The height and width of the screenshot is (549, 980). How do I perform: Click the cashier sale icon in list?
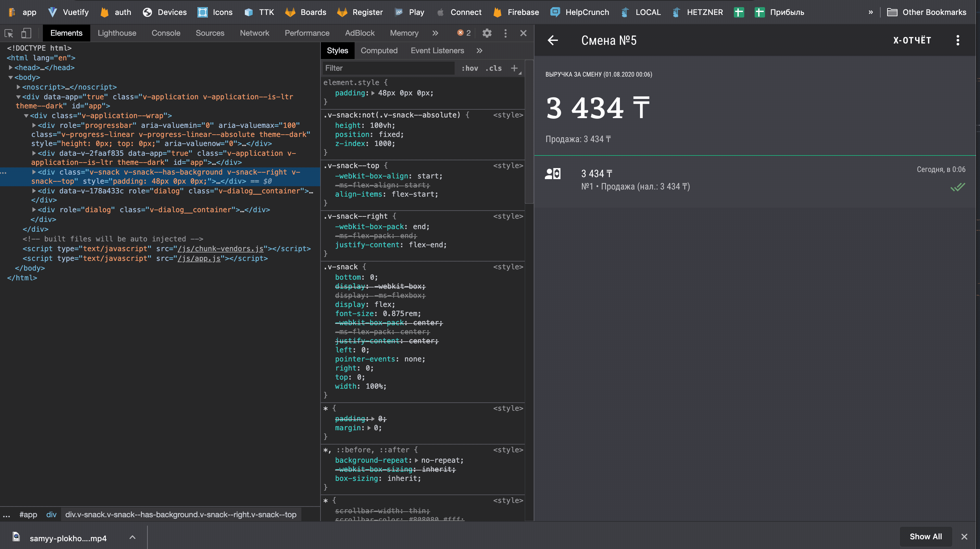point(552,174)
